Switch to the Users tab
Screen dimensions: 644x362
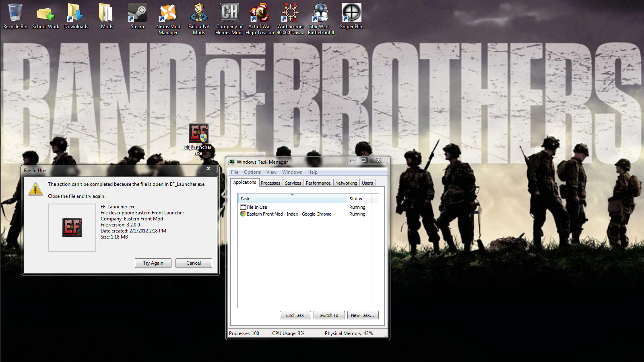(x=367, y=183)
